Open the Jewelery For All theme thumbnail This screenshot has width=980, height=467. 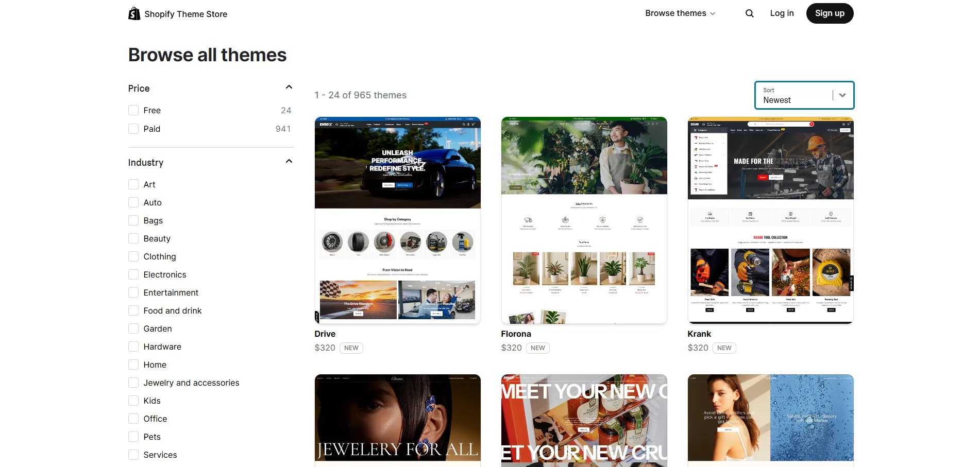click(397, 420)
